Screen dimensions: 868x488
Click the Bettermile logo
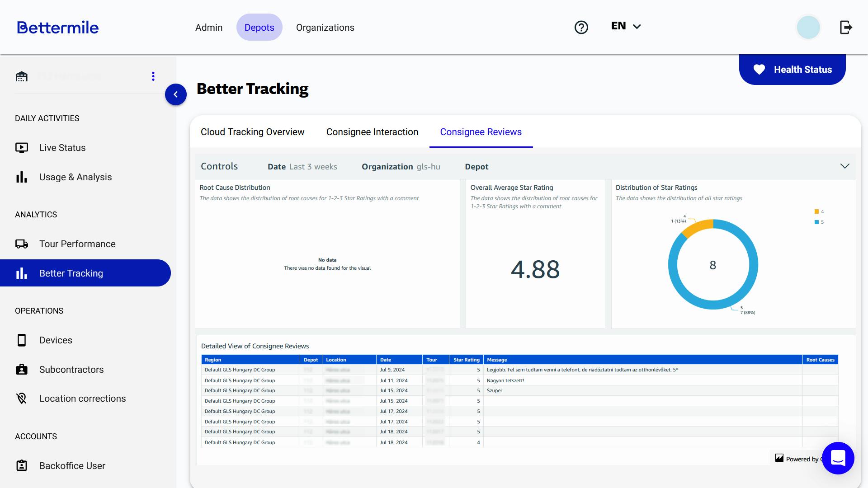pos(58,28)
